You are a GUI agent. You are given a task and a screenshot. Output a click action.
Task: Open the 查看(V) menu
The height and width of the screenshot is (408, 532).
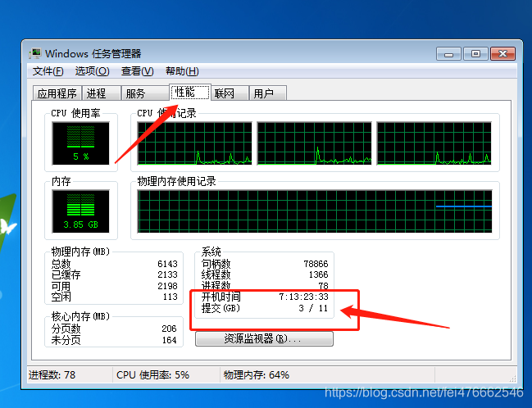[137, 71]
